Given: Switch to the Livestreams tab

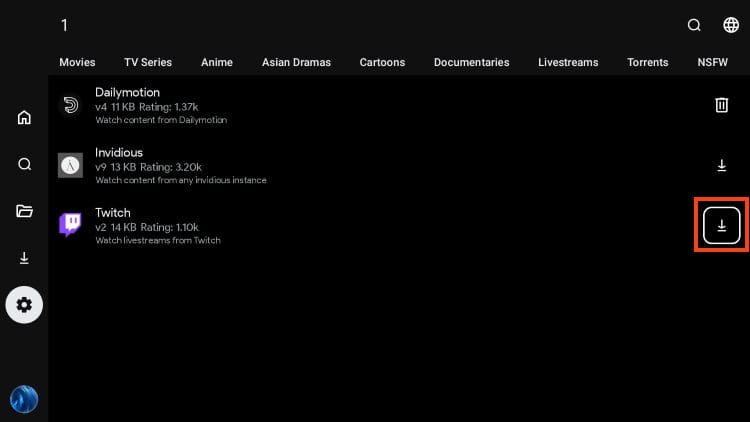Looking at the screenshot, I should pos(568,62).
